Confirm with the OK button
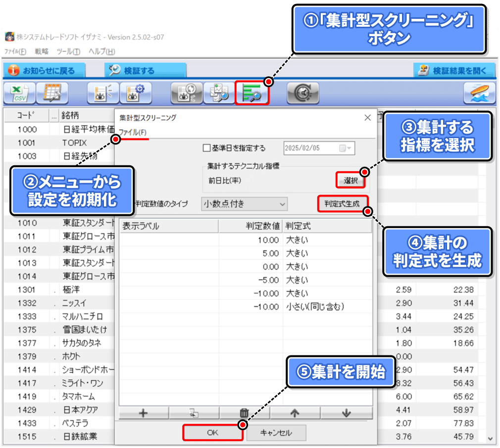Viewport: 500px width, 448px height. (213, 433)
